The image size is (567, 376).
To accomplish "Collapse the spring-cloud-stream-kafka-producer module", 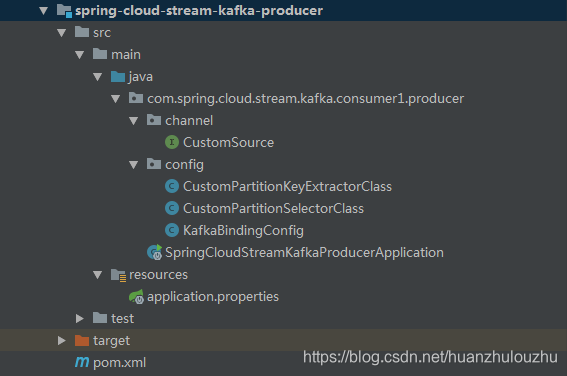I will click(43, 11).
